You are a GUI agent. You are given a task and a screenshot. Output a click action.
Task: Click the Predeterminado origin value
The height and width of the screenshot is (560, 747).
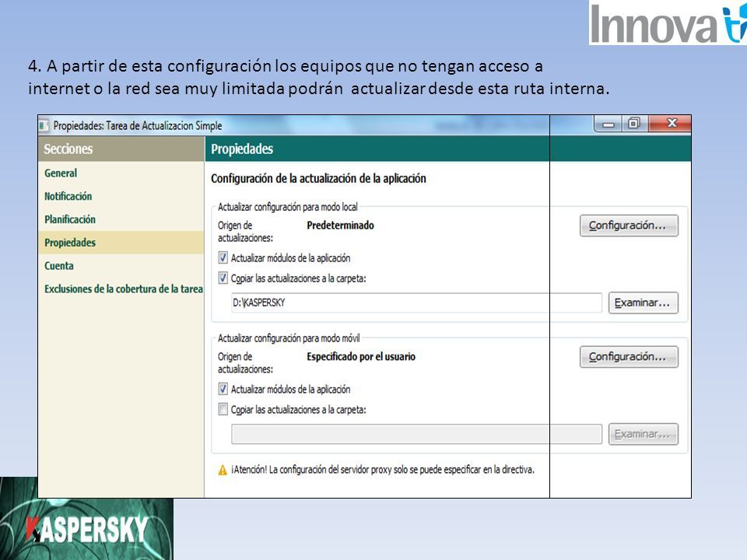[340, 226]
